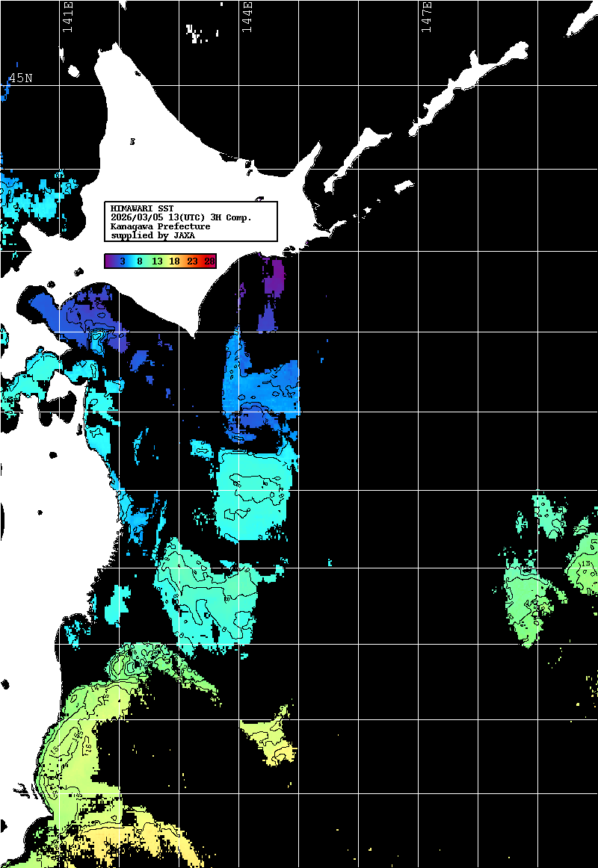
Task: Click the 144E longitude label
Action: coord(247,18)
